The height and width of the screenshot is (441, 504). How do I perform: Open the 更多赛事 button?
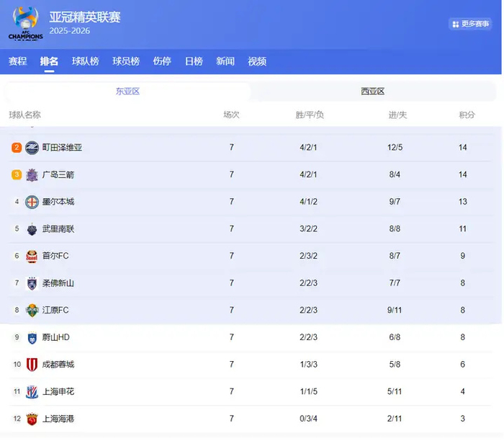point(470,24)
